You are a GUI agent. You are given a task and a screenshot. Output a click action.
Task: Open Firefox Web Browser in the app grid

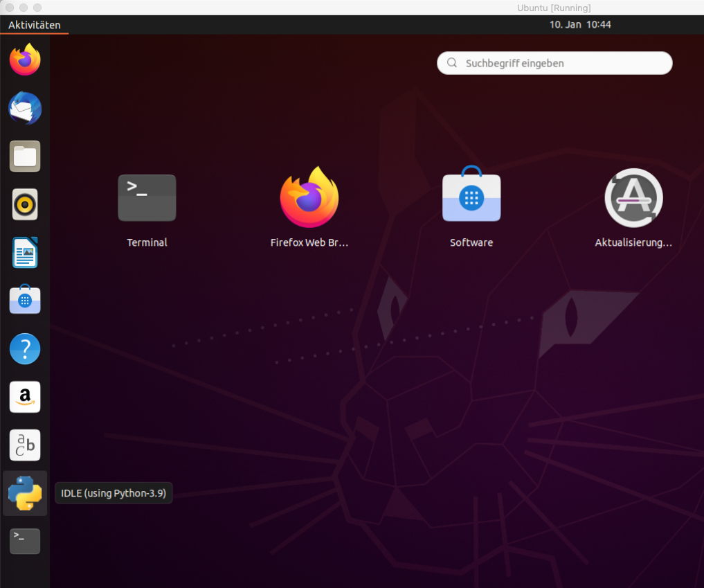pos(309,197)
